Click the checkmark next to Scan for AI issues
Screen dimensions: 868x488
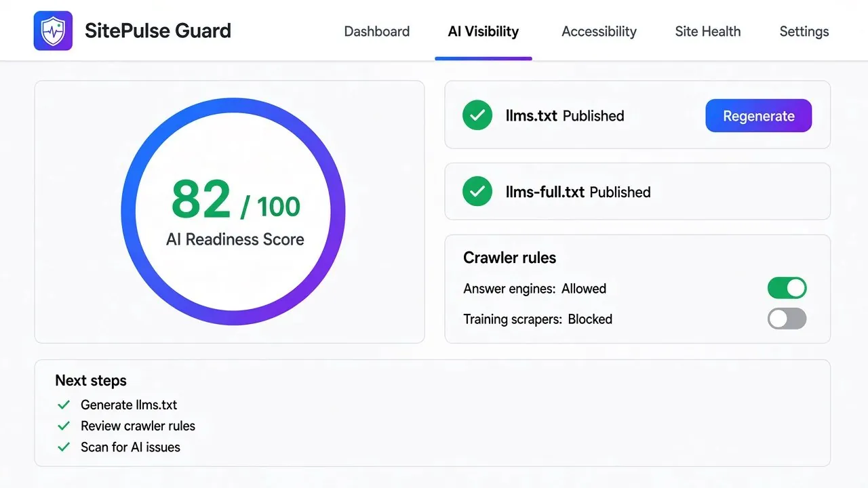[x=64, y=447]
